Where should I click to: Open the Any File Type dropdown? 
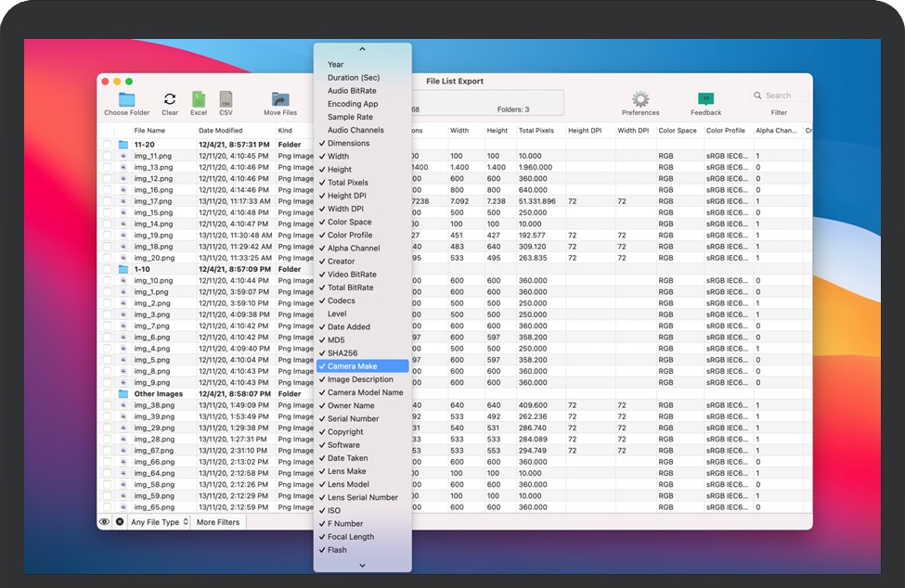160,522
